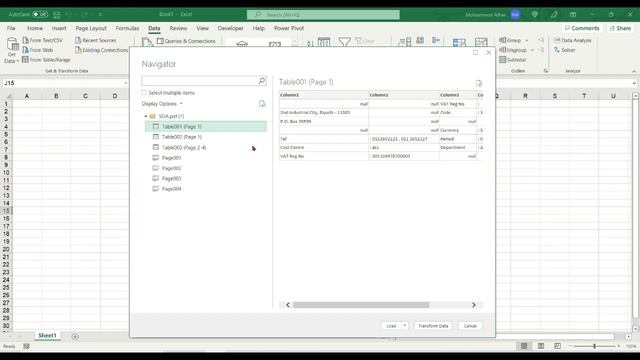Click new sheet plus button
The image size is (640, 360).
click(75, 336)
